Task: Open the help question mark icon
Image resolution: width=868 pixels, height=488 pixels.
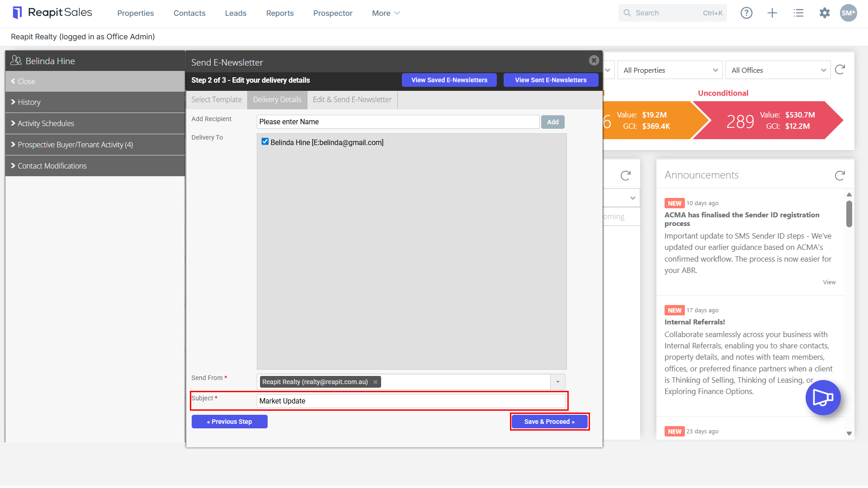Action: coord(746,13)
